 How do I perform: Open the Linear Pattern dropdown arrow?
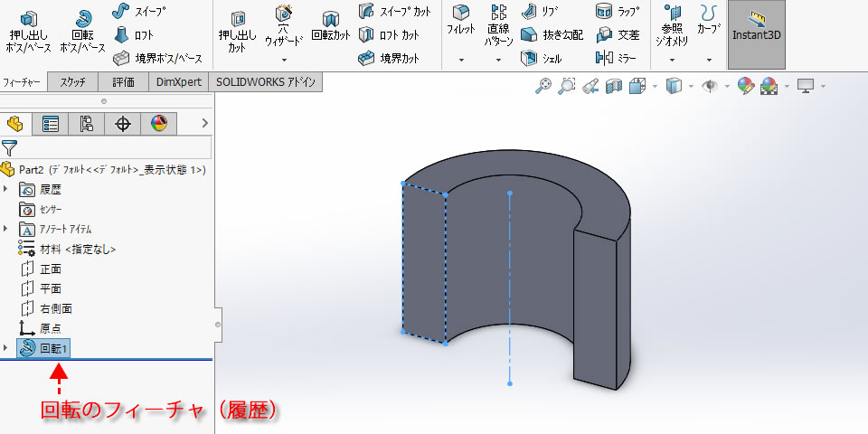pos(499,60)
